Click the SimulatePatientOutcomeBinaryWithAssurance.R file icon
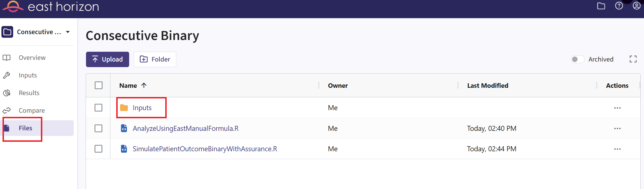 (x=124, y=149)
